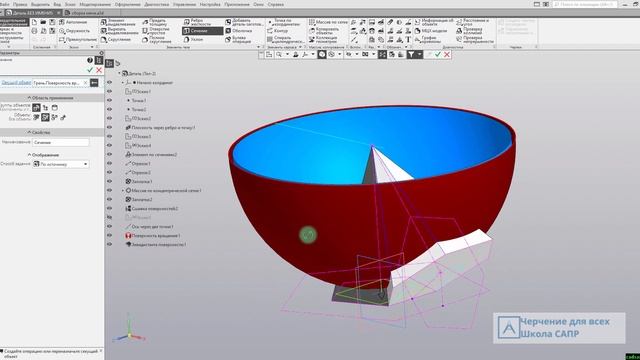Toggle visibility eye of Плоскость через ребро

point(109,127)
